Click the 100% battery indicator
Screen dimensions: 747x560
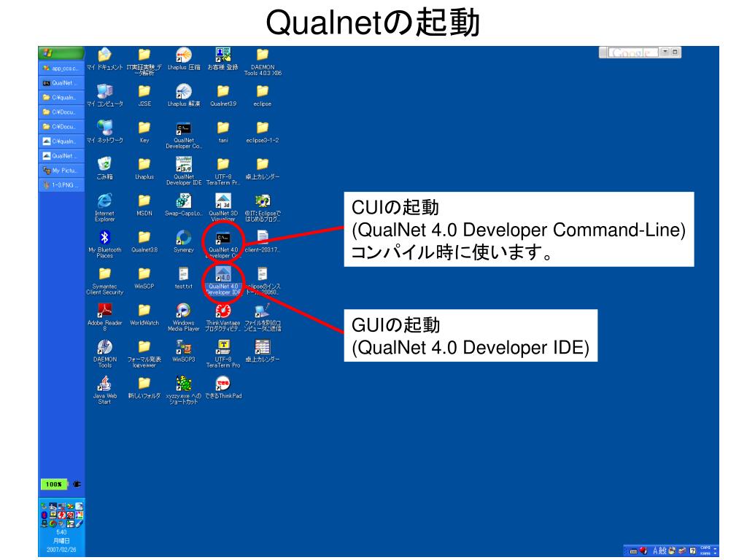(x=54, y=484)
